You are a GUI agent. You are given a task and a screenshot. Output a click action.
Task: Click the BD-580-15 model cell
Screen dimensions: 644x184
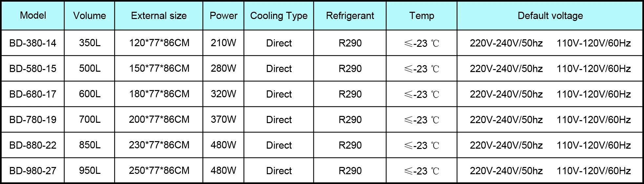pos(33,68)
